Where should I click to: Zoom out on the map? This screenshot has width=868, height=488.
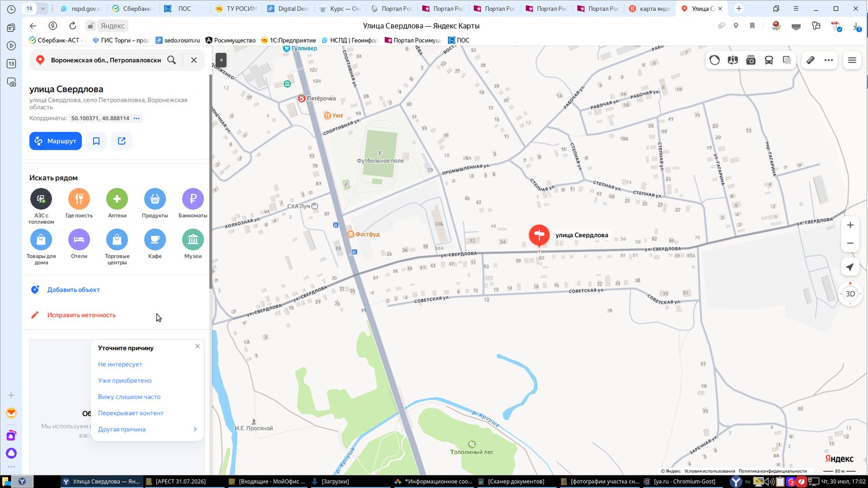click(850, 243)
